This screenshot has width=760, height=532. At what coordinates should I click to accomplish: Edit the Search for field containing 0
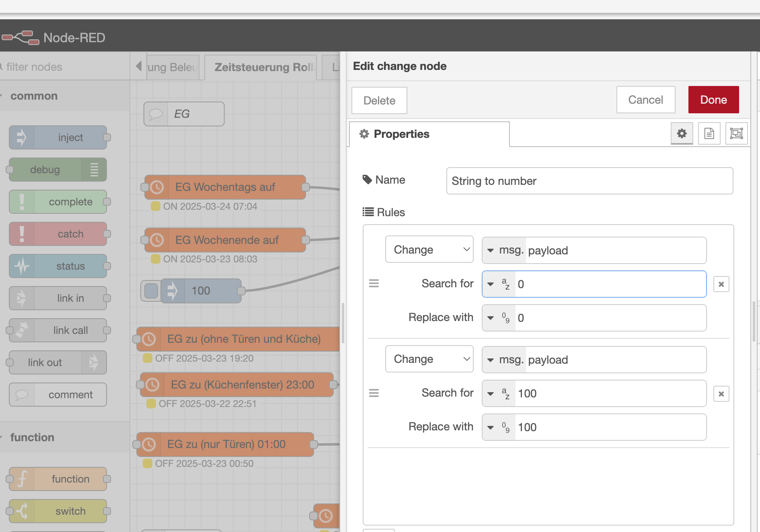coord(610,284)
